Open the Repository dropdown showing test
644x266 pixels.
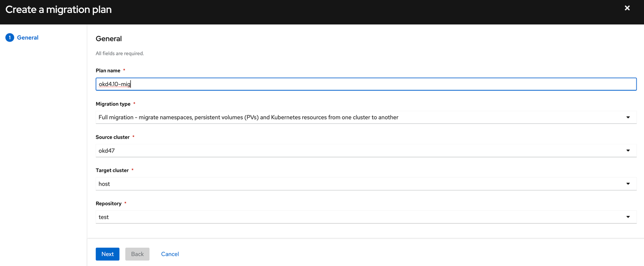click(366, 217)
